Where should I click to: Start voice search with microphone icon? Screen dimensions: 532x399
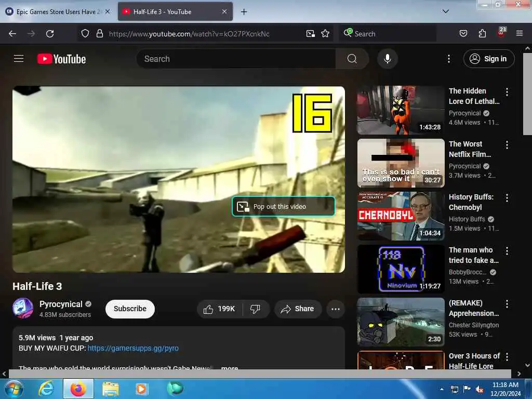point(387,59)
